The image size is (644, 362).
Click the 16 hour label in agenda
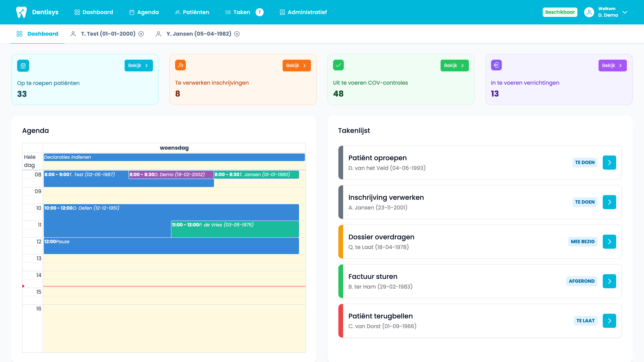[39, 309]
